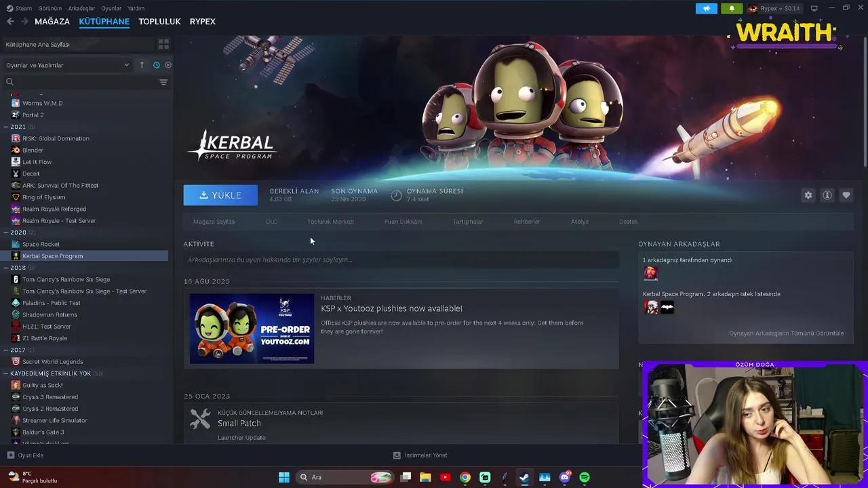Open YouTube taskbar icon

(445, 477)
